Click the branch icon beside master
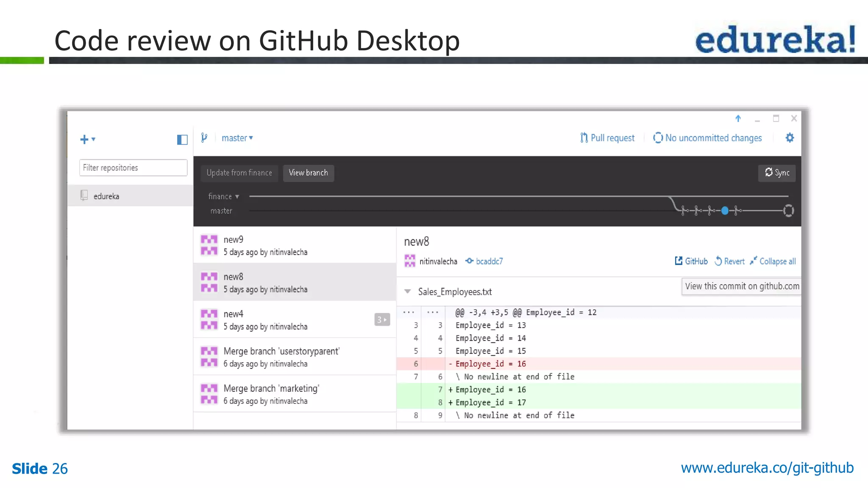The width and height of the screenshot is (868, 488). 204,138
